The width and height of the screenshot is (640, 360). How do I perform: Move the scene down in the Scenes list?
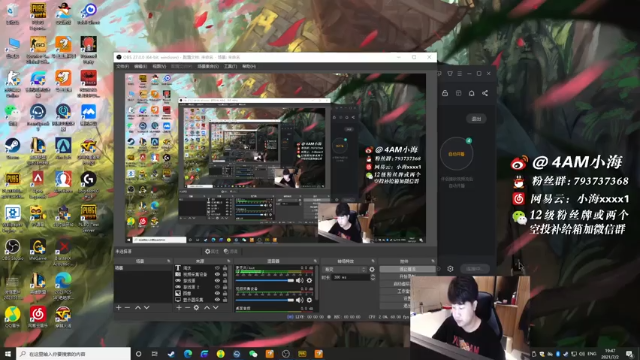pyautogui.click(x=147, y=307)
